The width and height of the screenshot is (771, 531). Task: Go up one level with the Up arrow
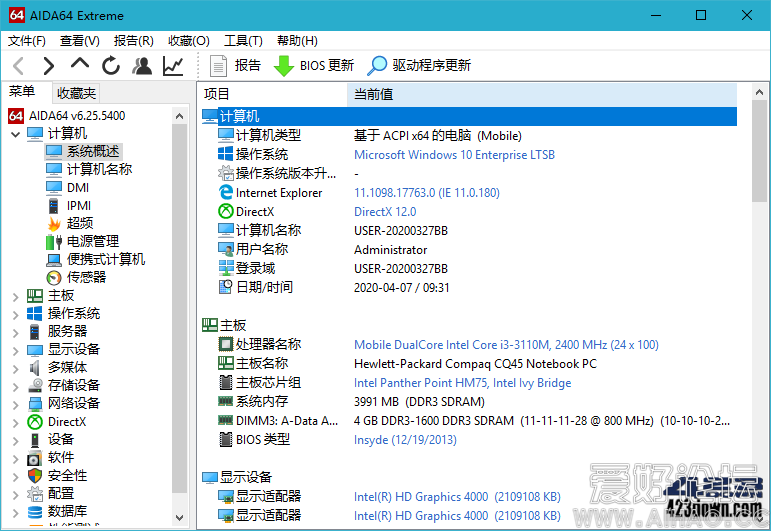coord(80,64)
